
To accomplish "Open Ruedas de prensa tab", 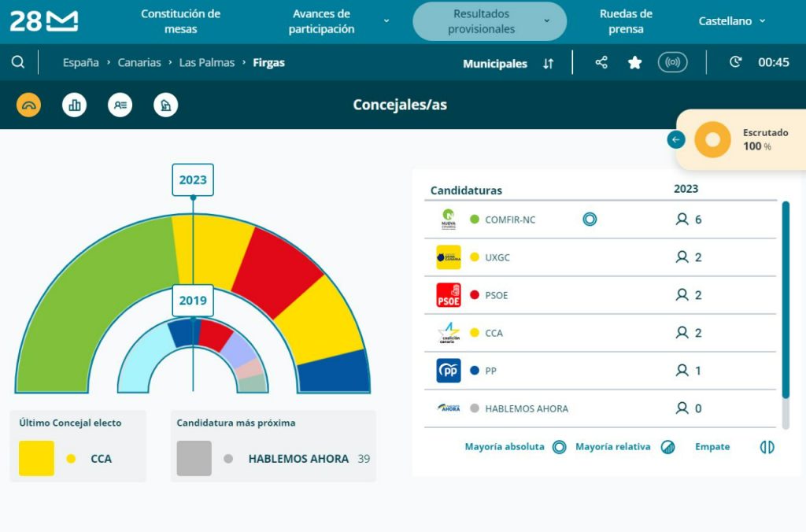I will pyautogui.click(x=626, y=21).
